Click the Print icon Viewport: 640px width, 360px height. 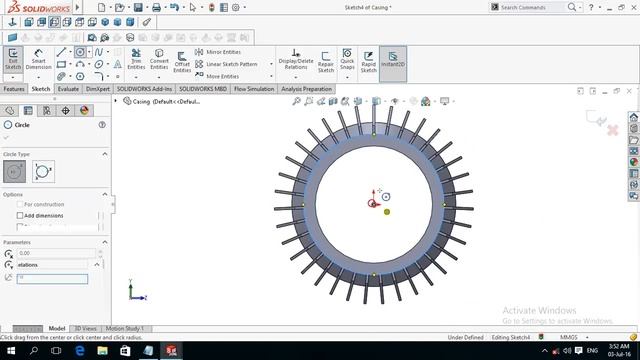(x=156, y=7)
